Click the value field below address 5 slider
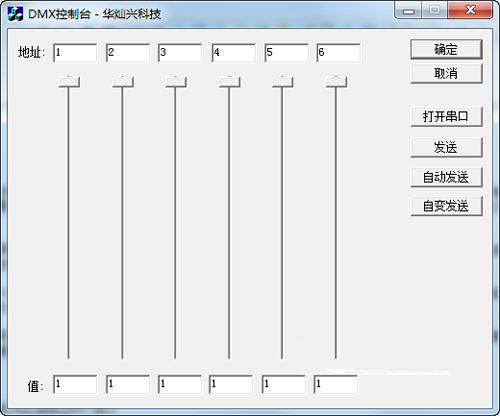Viewport: 500px width, 416px height. click(284, 385)
